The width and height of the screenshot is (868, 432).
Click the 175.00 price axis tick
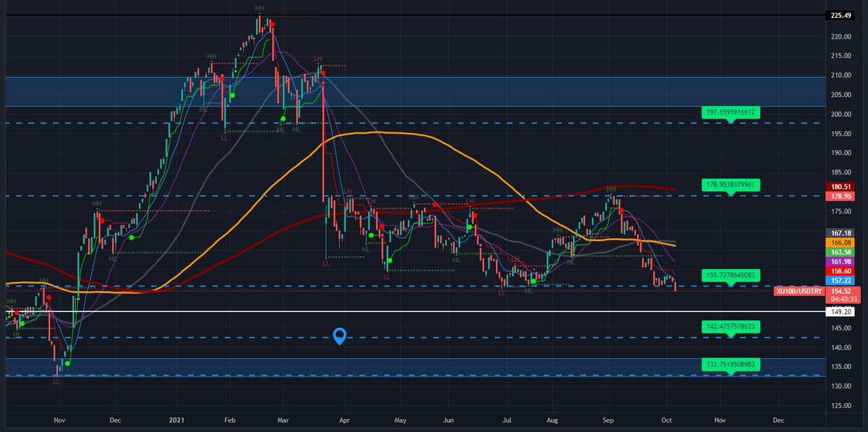point(841,211)
